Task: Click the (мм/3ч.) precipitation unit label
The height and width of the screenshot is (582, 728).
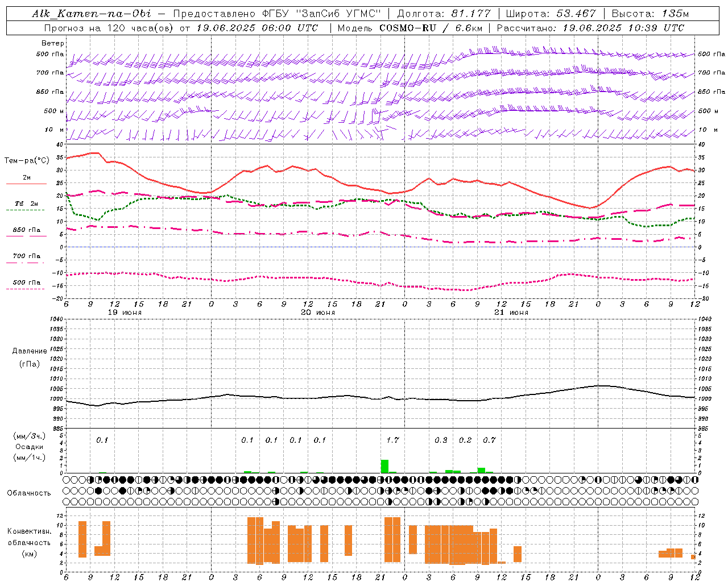Action: point(30,436)
